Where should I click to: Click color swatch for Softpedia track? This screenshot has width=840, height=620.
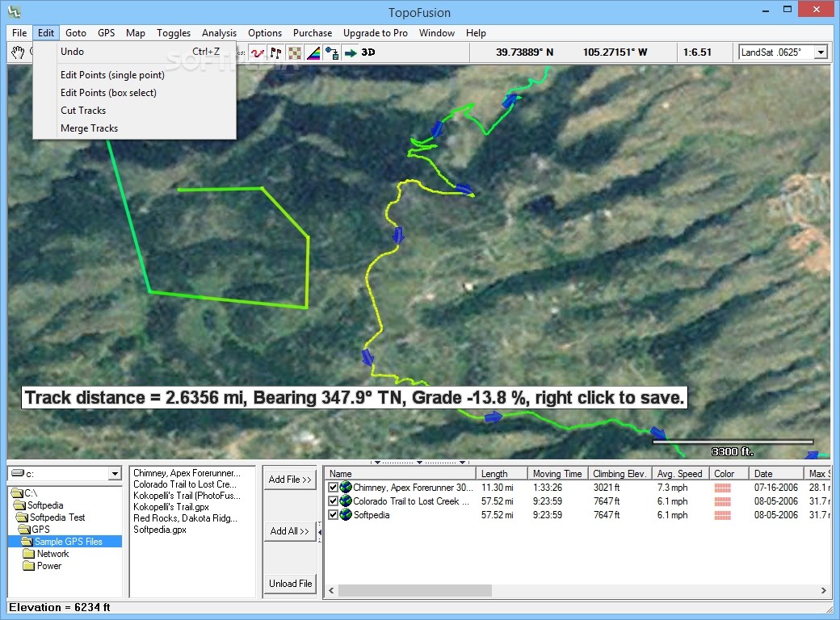pos(722,515)
